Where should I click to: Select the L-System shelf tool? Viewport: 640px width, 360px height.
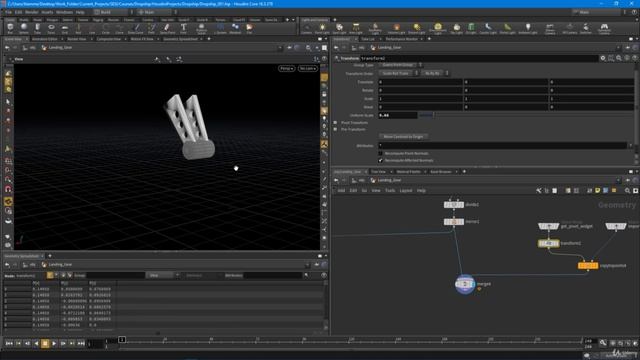[220, 28]
